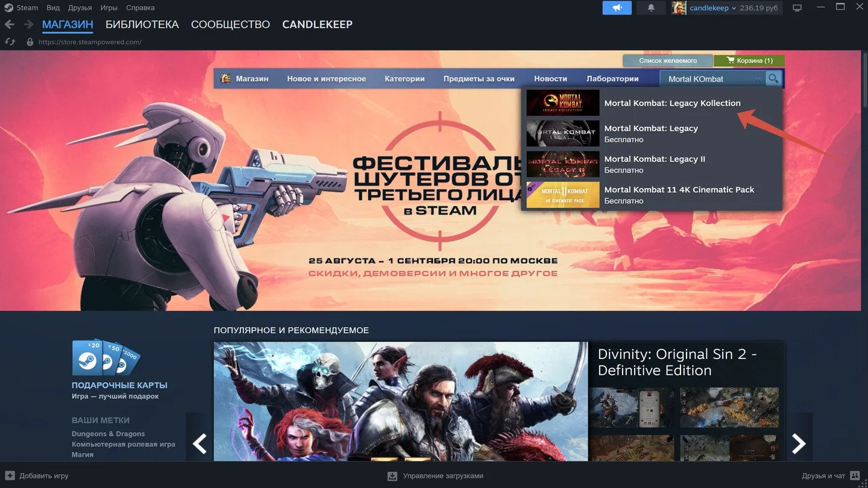This screenshot has width=868, height=488.
Task: Open the Вид menu
Action: (x=53, y=8)
